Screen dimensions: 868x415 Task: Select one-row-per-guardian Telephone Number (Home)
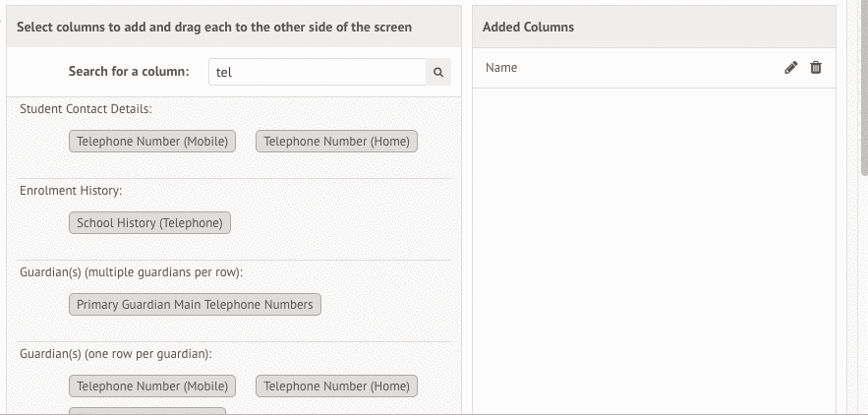coord(336,386)
